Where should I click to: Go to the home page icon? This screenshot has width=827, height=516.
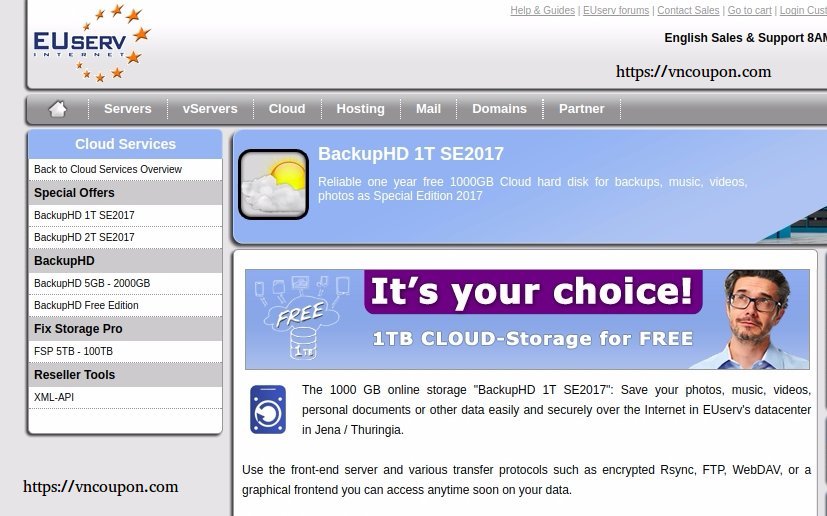point(57,109)
